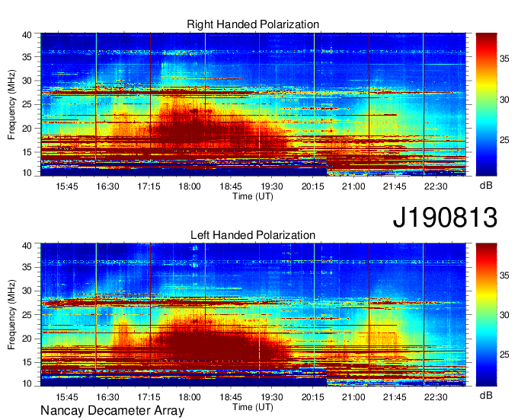
Task: Click the 25 dB tick on Right Handed colorbar
Action: click(x=504, y=140)
